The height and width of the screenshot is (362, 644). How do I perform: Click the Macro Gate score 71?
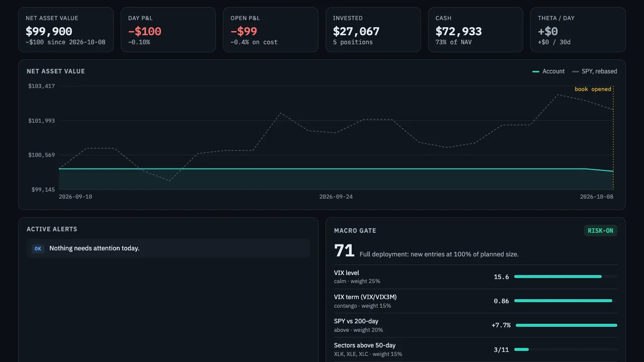click(x=344, y=250)
